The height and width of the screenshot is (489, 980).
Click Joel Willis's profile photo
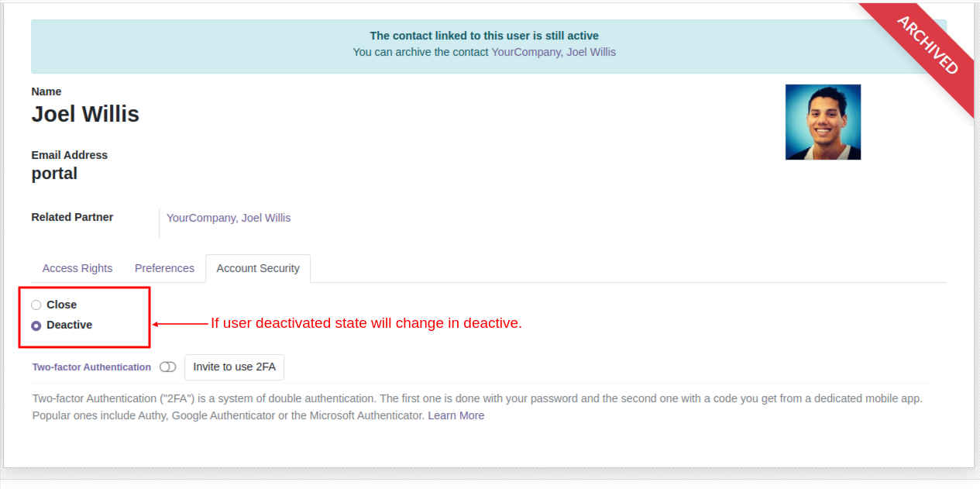823,122
